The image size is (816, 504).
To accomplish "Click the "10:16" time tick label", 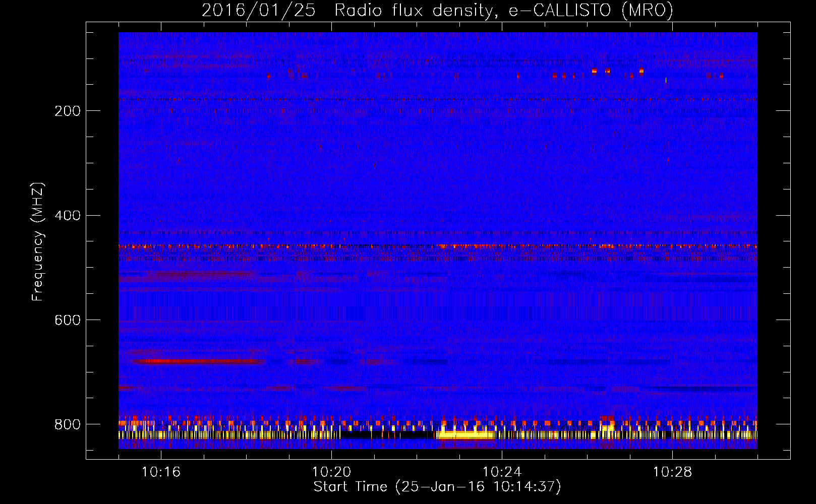I will tap(161, 472).
